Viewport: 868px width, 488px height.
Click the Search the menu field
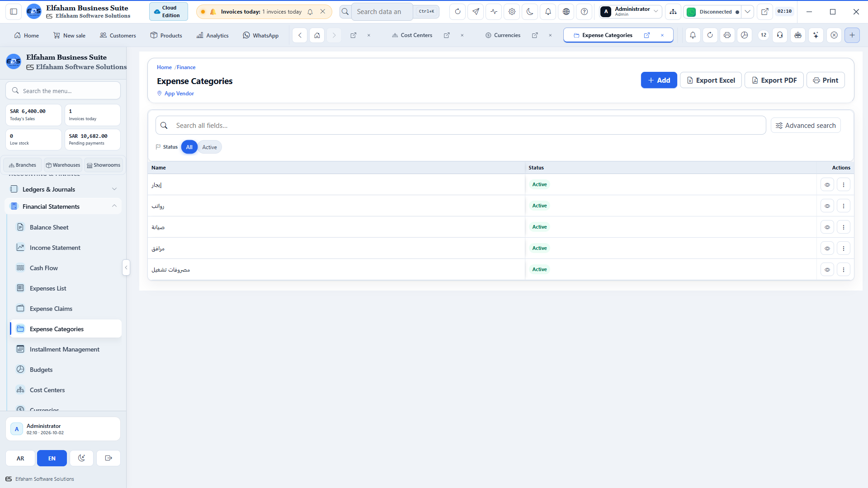click(x=63, y=91)
